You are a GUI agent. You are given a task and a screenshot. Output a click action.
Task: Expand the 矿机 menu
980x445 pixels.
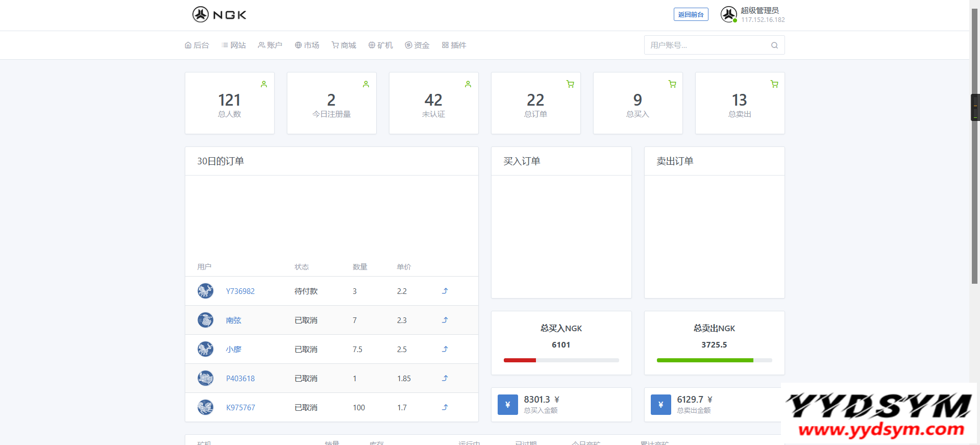[x=380, y=45]
